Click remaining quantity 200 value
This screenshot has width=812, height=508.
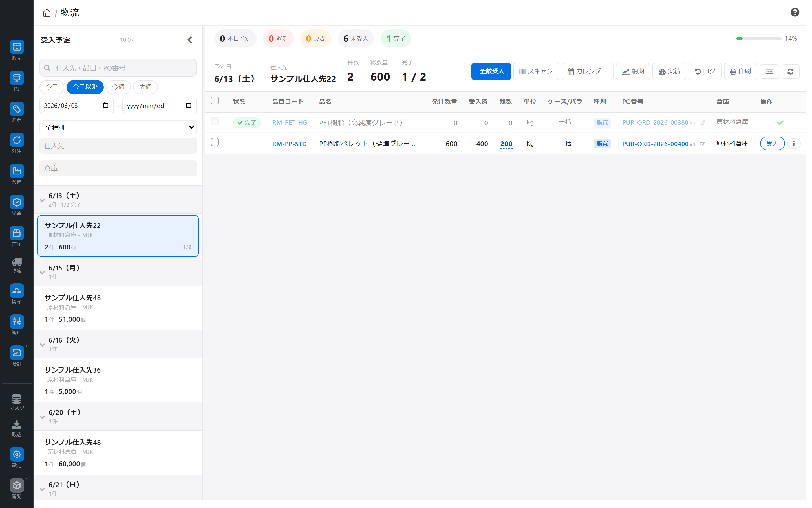[x=506, y=144]
